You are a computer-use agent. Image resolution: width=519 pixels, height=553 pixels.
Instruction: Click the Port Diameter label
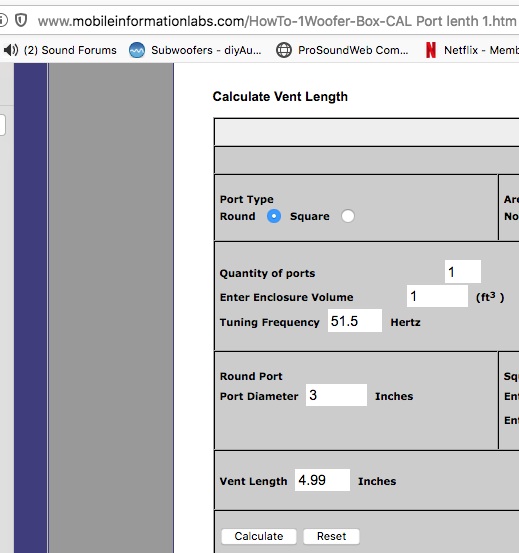coord(259,396)
